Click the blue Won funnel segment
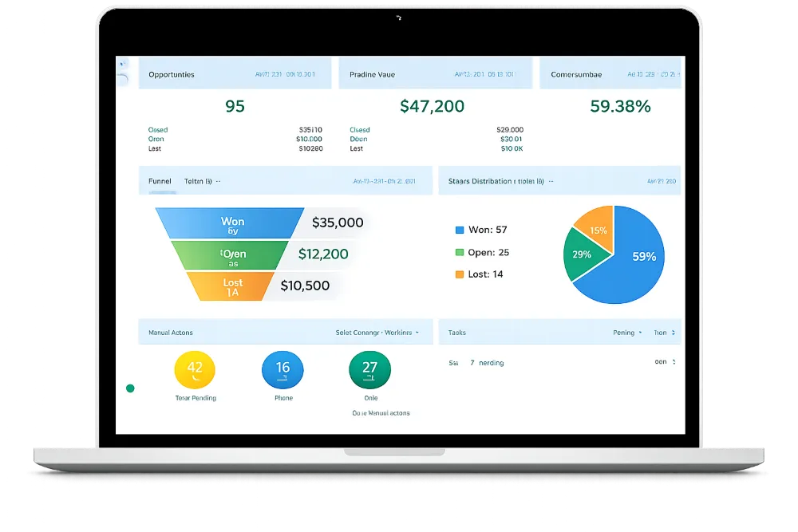 pyautogui.click(x=230, y=223)
